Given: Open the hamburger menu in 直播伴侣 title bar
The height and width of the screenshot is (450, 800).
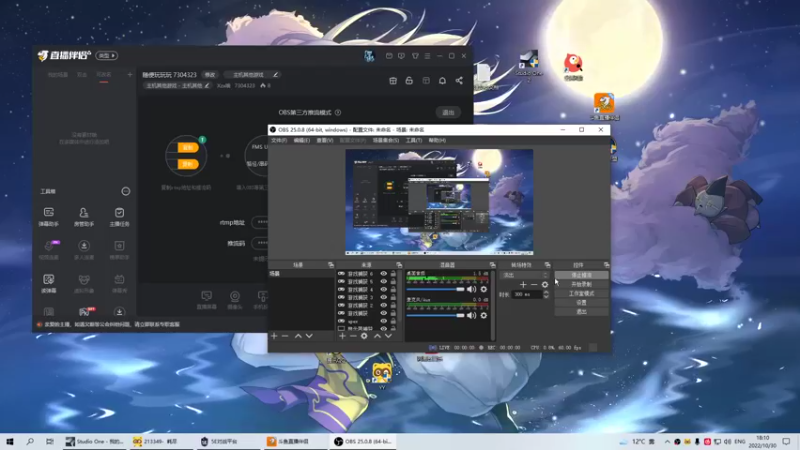Looking at the screenshot, I should pos(428,56).
